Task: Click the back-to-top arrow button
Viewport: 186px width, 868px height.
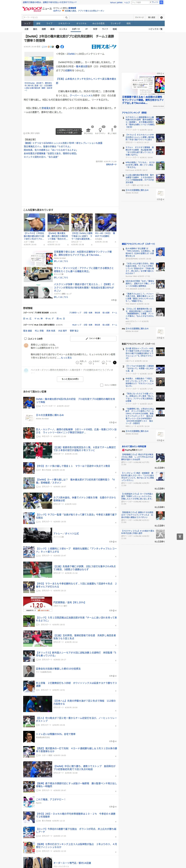Action: click(180, 536)
